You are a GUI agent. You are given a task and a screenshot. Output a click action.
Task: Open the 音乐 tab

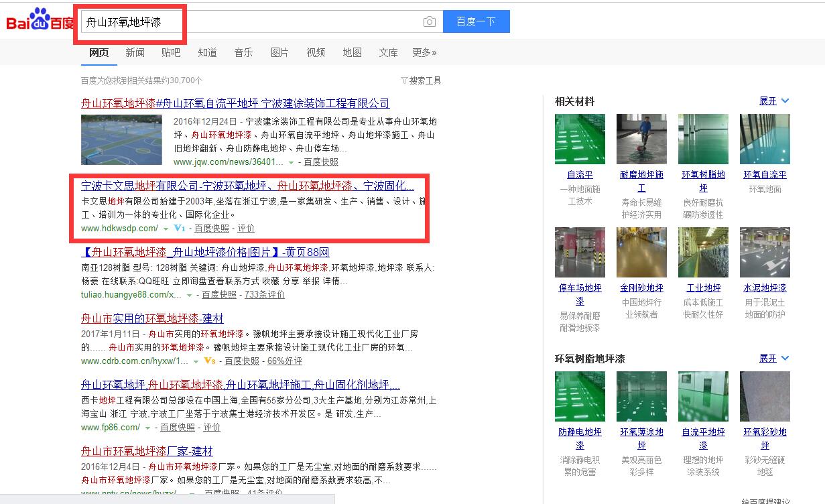tap(243, 52)
